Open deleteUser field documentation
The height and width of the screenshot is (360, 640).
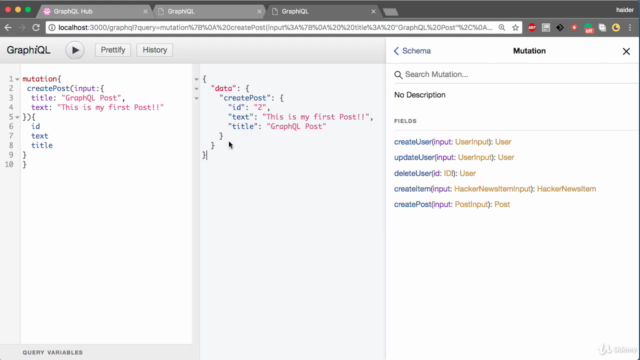(x=412, y=173)
